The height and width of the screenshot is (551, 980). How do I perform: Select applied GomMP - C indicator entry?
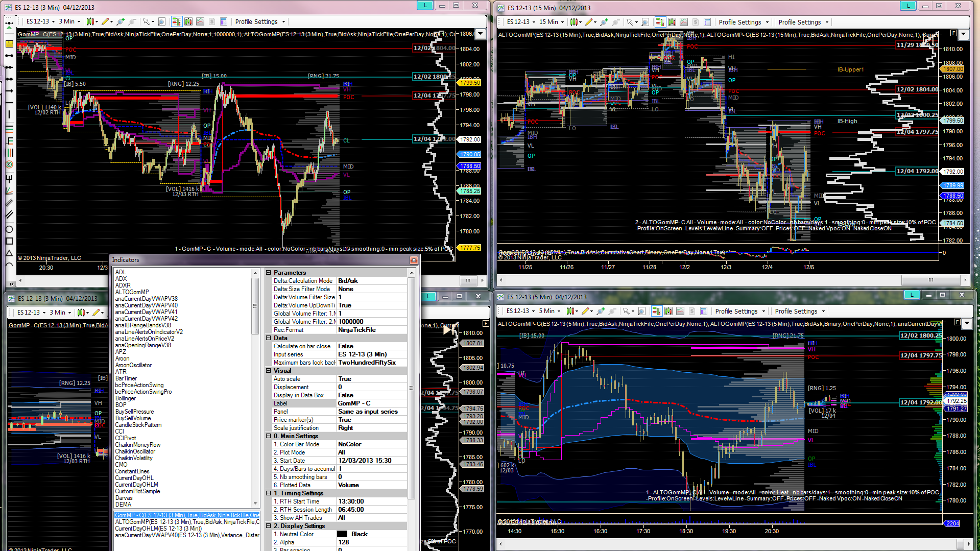point(187,515)
